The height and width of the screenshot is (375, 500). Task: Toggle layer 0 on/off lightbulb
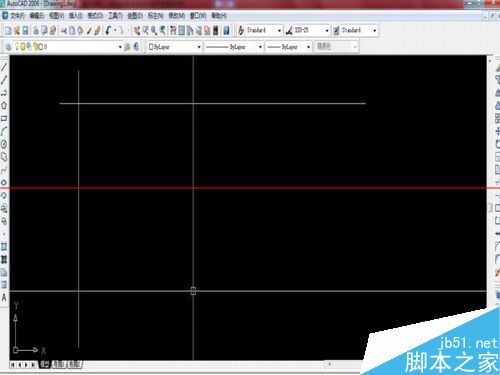(17, 47)
